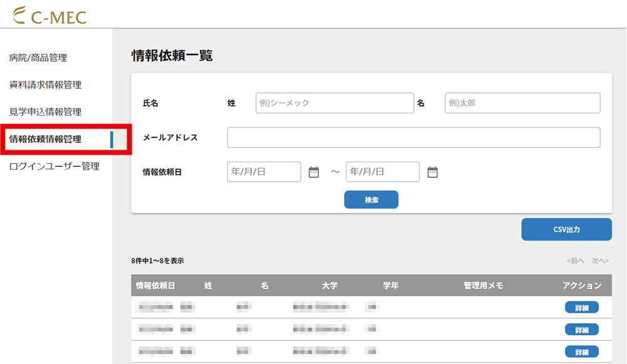
Task: Open 詳細 for the third table row
Action: coord(582,352)
